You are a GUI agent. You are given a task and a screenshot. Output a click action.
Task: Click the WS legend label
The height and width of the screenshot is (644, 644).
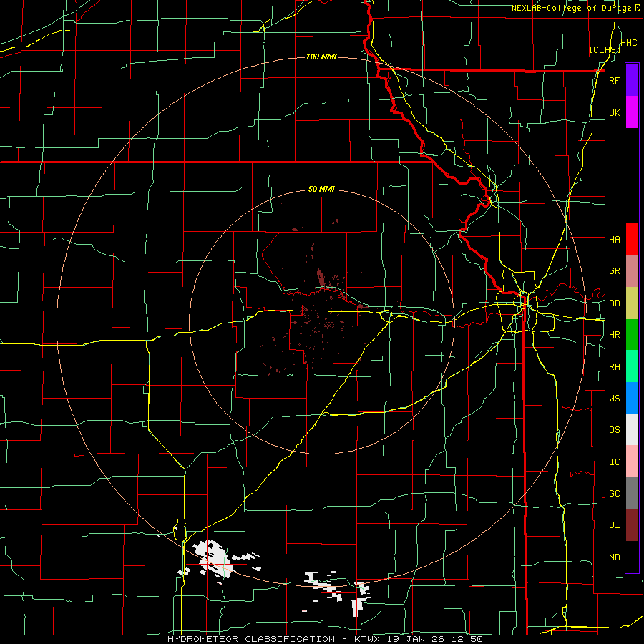coord(614,398)
